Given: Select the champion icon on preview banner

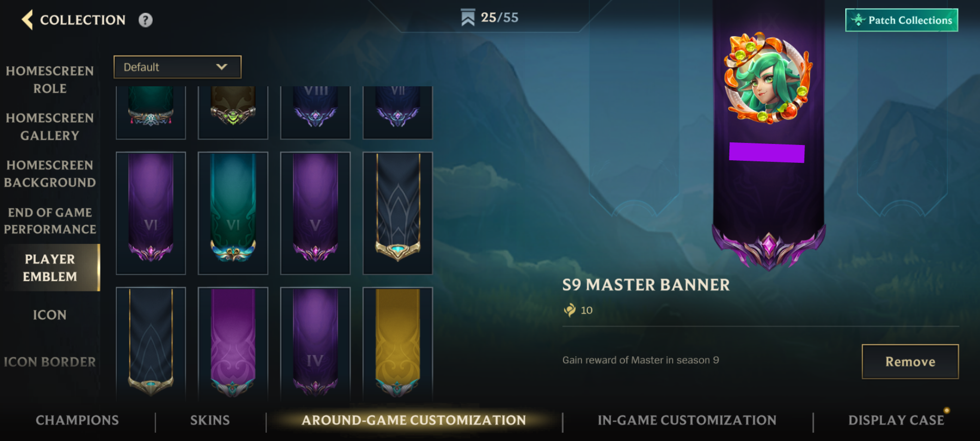Looking at the screenshot, I should click(x=768, y=78).
